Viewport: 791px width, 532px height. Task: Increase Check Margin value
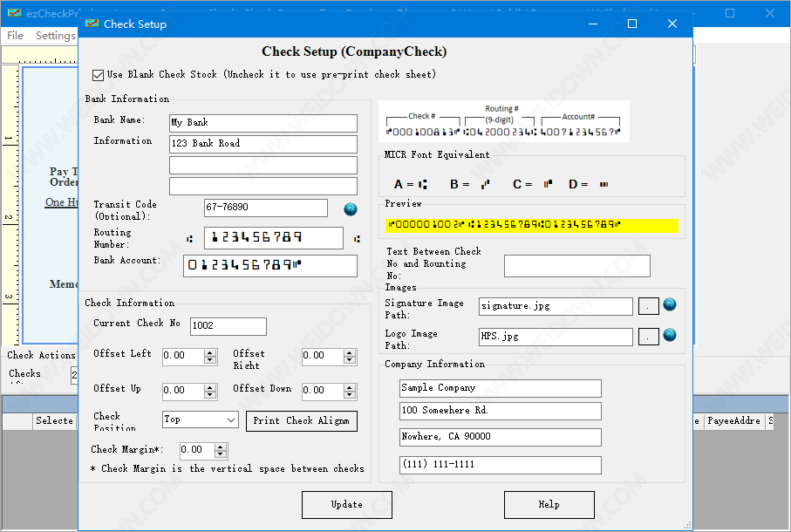pos(221,447)
